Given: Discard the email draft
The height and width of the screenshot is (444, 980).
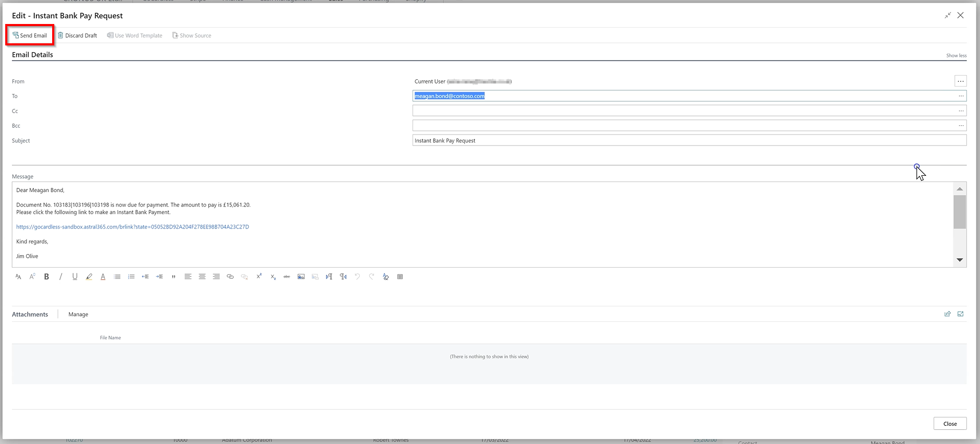Looking at the screenshot, I should tap(77, 35).
